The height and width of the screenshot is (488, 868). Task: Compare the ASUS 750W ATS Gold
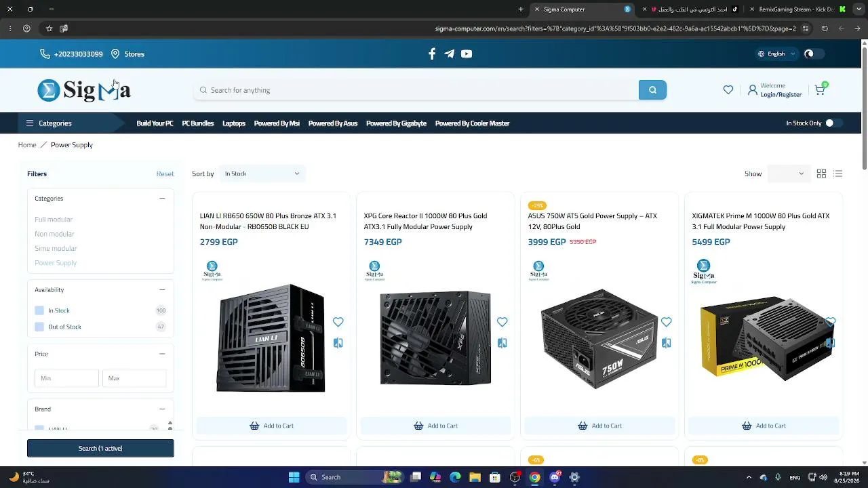[x=666, y=343]
